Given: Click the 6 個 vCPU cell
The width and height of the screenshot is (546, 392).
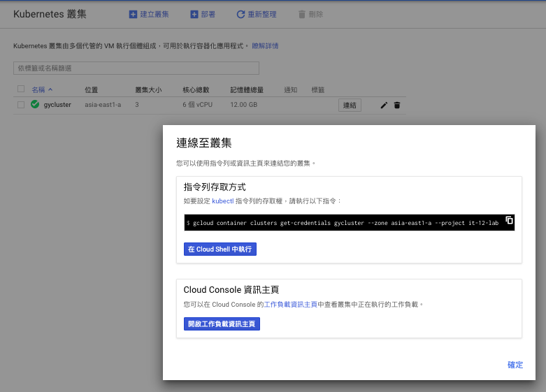Looking at the screenshot, I should point(197,104).
